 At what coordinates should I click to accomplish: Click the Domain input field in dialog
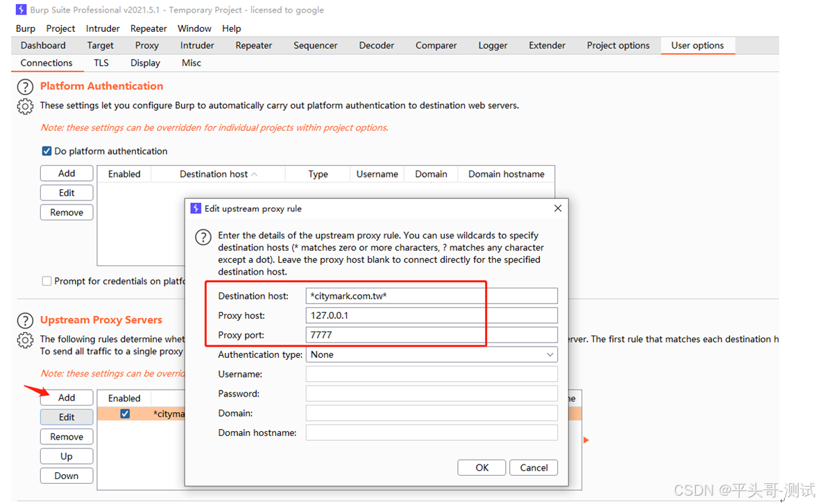pyautogui.click(x=432, y=413)
